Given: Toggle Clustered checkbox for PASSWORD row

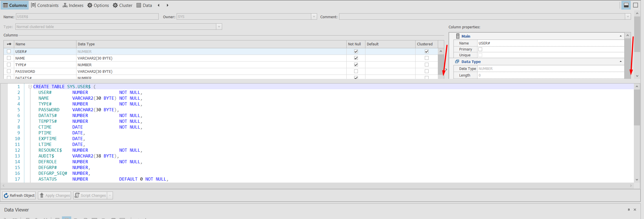Looking at the screenshot, I should tap(427, 71).
